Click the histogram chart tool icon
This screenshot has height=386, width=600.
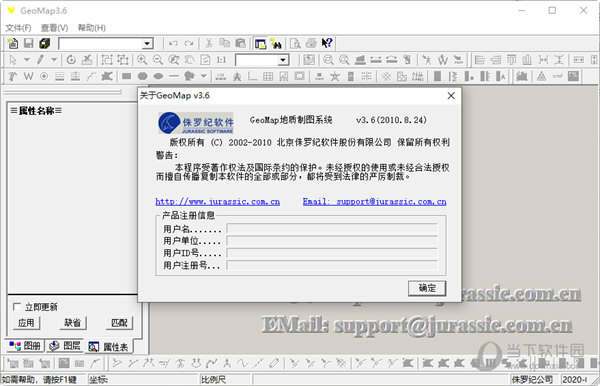[x=521, y=77]
